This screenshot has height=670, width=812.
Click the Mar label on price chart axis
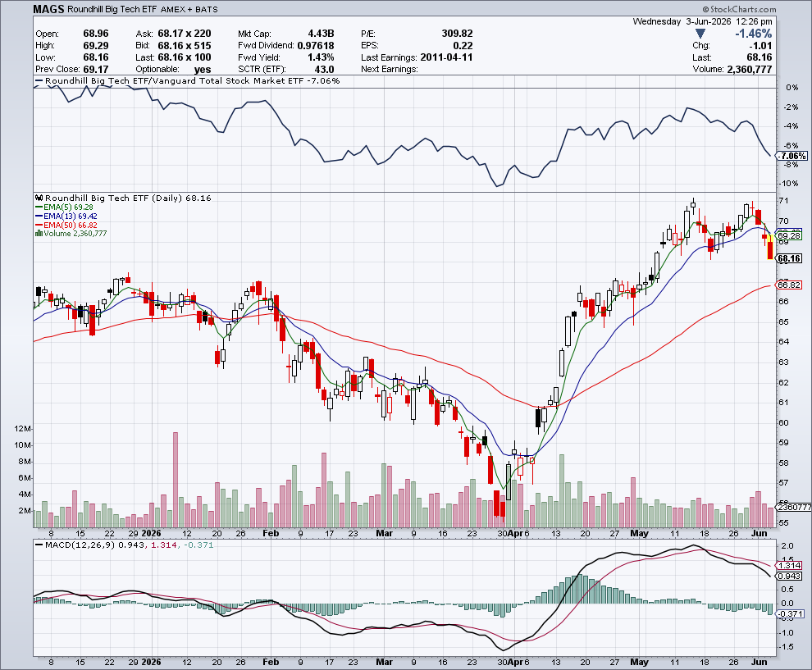pyautogui.click(x=384, y=533)
